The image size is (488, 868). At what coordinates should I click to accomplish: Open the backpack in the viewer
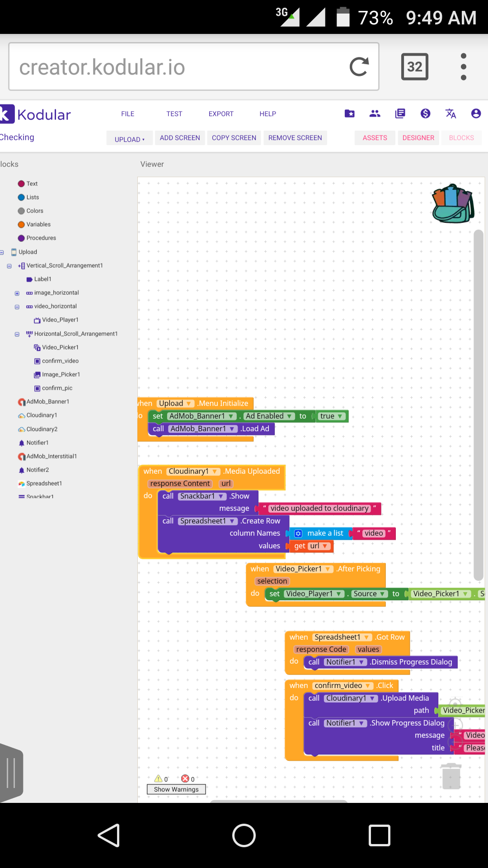coord(453,203)
